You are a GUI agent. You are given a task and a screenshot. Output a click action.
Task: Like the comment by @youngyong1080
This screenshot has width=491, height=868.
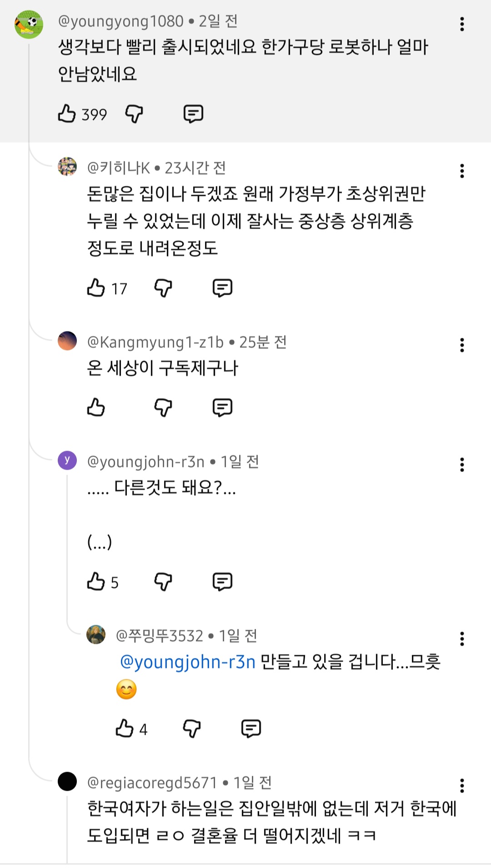click(67, 114)
